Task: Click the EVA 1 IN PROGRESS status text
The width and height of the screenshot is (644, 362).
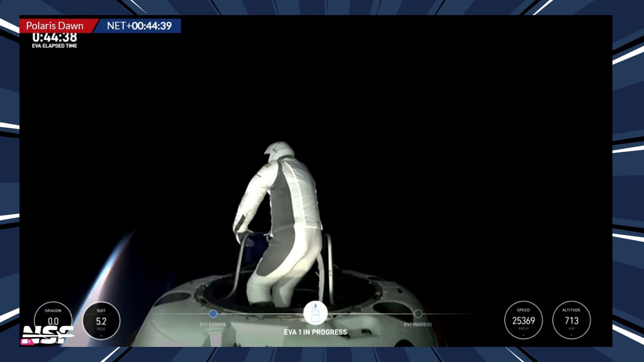Action: tap(315, 332)
